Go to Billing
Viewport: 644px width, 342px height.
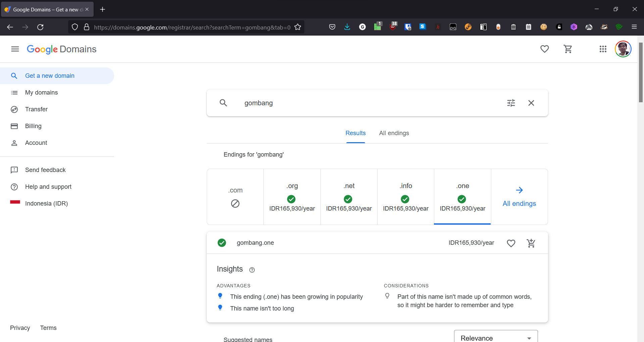pyautogui.click(x=57, y=126)
